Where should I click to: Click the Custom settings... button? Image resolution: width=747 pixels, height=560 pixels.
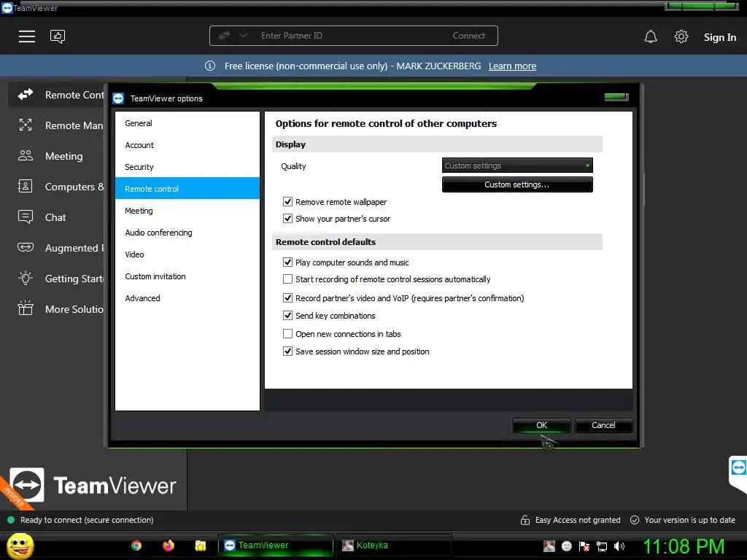(x=517, y=184)
